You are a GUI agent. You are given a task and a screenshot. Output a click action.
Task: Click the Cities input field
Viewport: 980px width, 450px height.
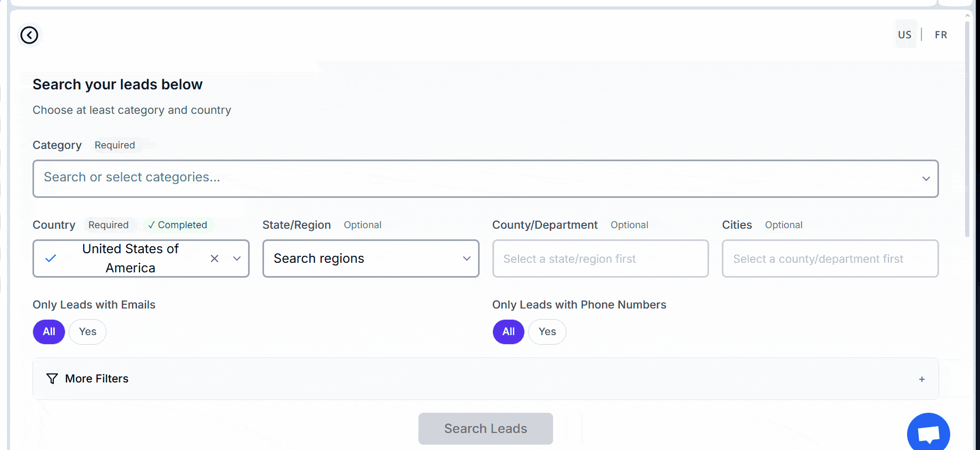tap(830, 259)
